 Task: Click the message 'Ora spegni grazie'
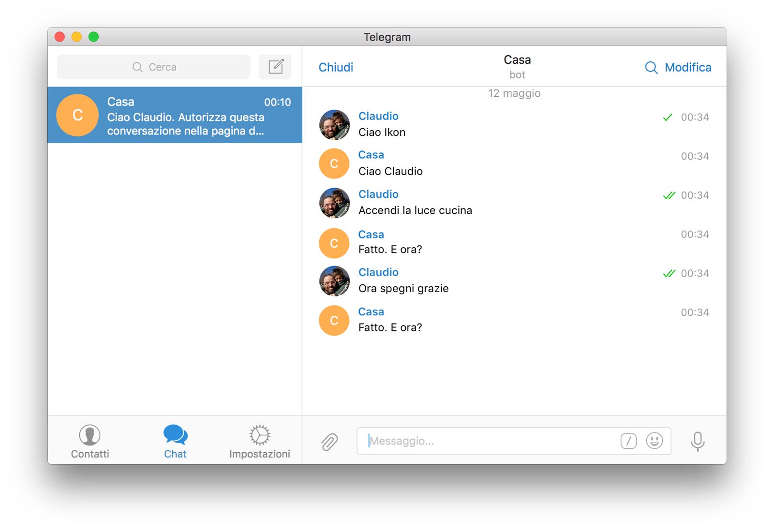coord(403,289)
